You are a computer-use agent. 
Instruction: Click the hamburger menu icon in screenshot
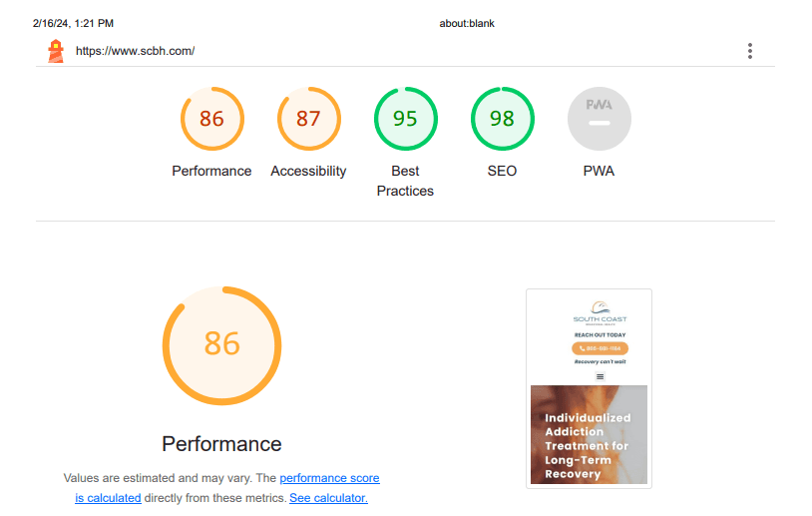(x=600, y=376)
